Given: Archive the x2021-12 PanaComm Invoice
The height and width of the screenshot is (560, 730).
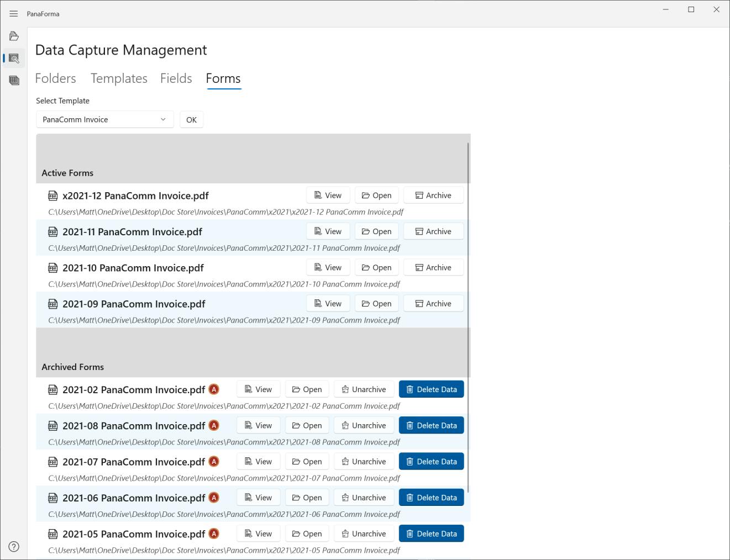Looking at the screenshot, I should [433, 196].
